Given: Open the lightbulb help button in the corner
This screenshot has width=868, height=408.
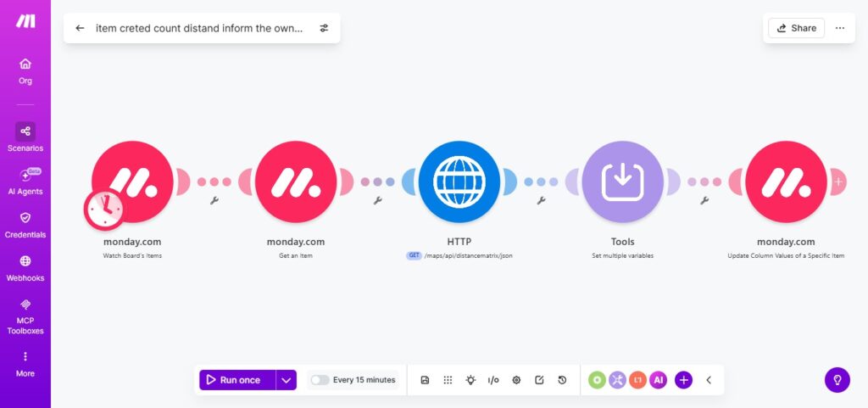Looking at the screenshot, I should tap(837, 380).
